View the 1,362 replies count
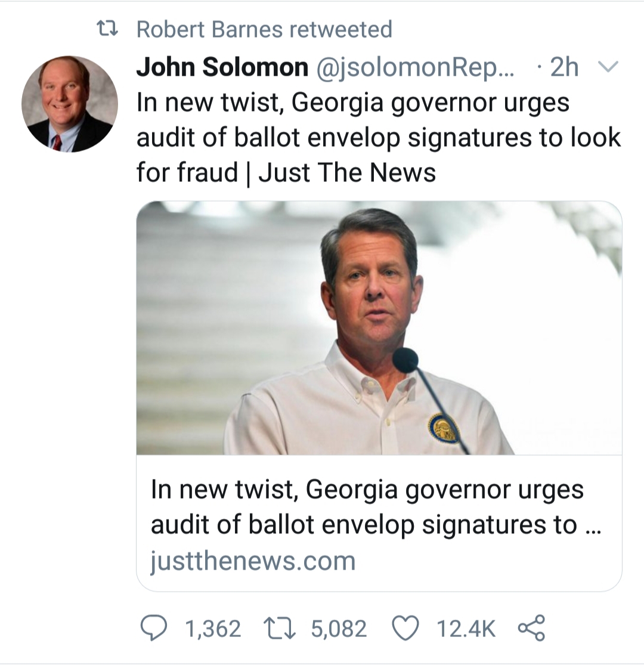 213,629
